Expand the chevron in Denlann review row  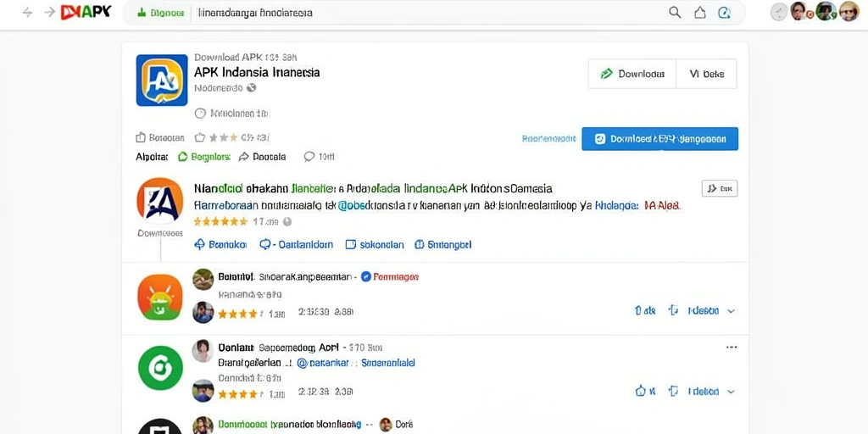tap(731, 392)
